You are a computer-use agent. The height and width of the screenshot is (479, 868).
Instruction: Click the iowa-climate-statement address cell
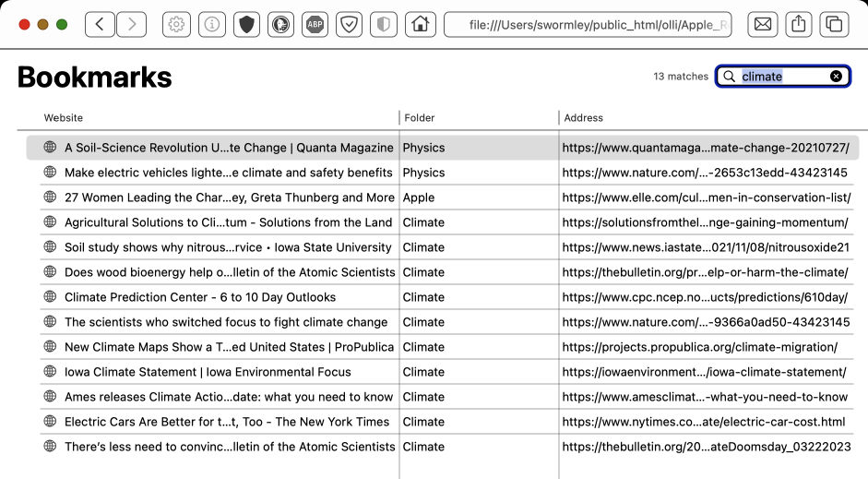pyautogui.click(x=704, y=372)
